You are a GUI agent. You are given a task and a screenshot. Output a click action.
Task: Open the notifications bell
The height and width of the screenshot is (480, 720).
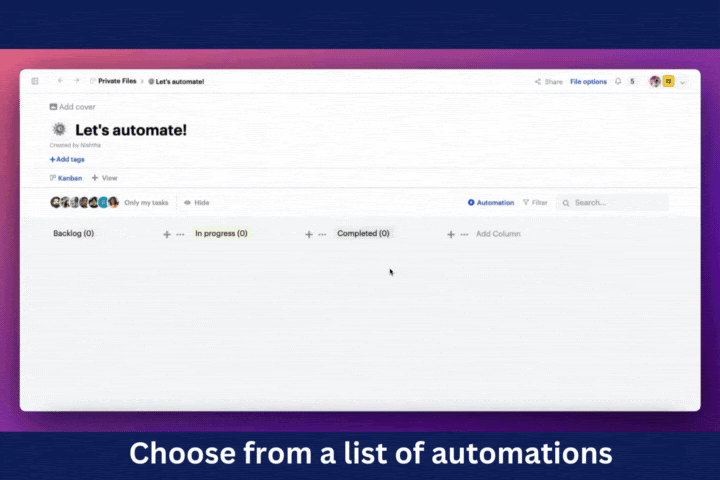618,81
